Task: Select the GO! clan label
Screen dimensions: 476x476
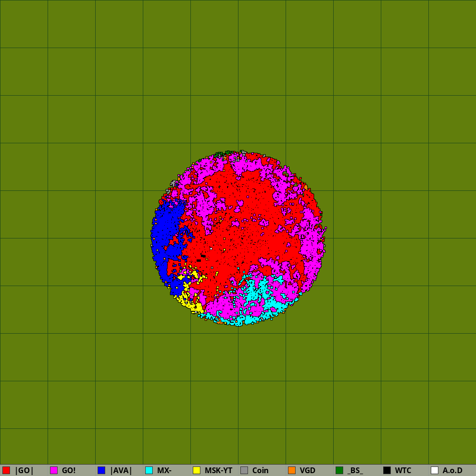Action: [69, 471]
